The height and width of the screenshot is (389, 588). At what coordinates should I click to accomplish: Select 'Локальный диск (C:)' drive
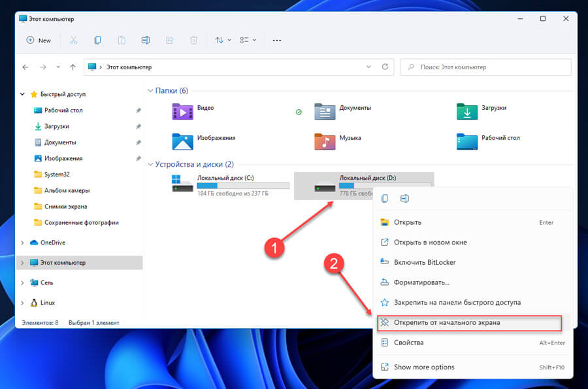tap(230, 185)
